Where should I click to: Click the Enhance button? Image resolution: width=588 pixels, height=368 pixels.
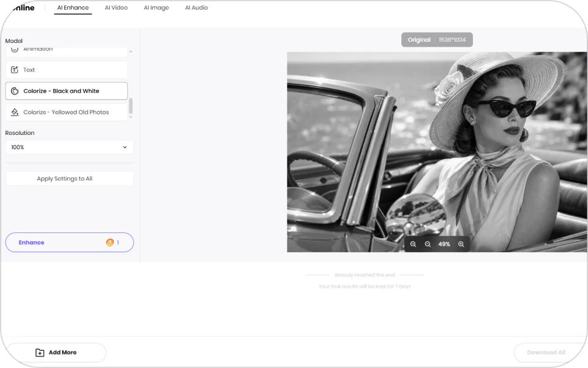pos(69,243)
